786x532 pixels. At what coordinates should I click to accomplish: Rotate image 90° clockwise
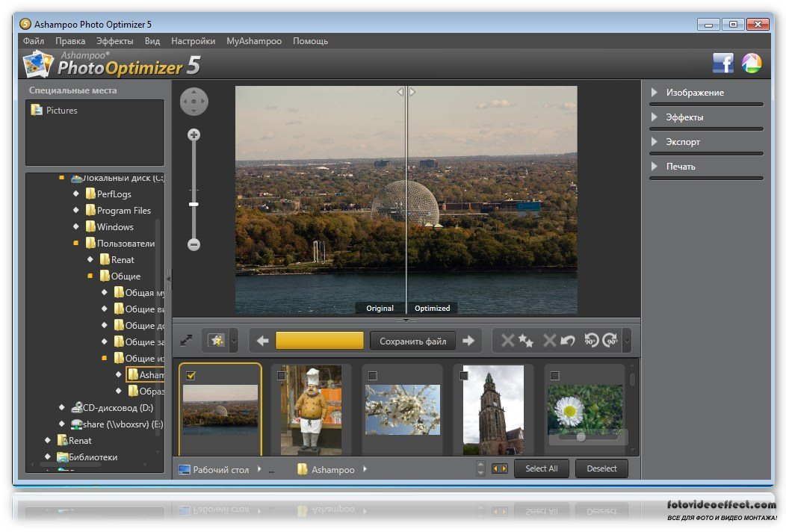610,341
